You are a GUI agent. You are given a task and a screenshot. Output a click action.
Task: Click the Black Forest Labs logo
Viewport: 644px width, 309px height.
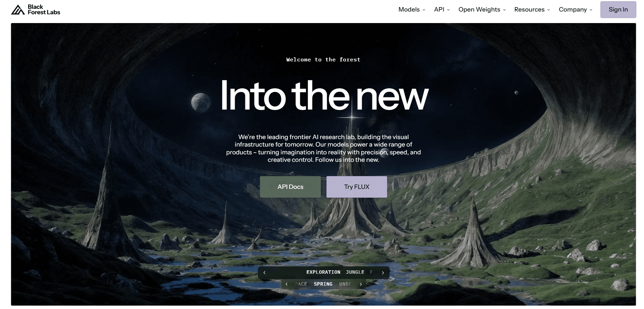pos(36,9)
